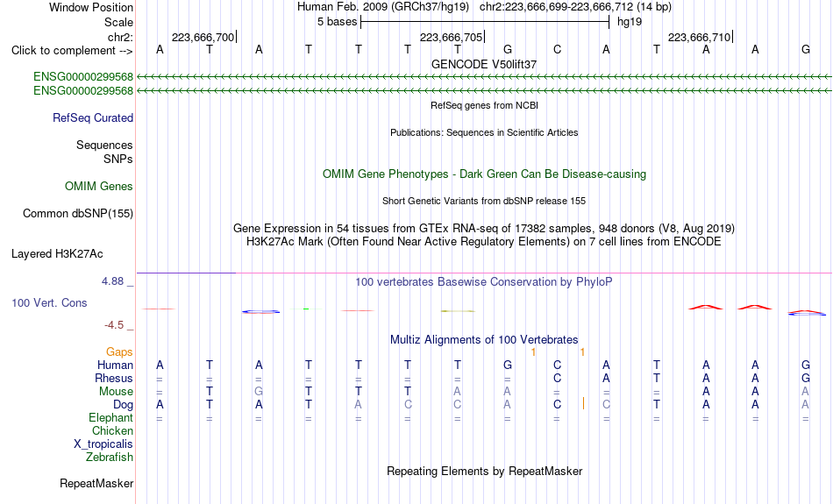The height and width of the screenshot is (504, 833).
Task: Click 'Repeating Elements by RepeatMasker' title
Action: (485, 472)
